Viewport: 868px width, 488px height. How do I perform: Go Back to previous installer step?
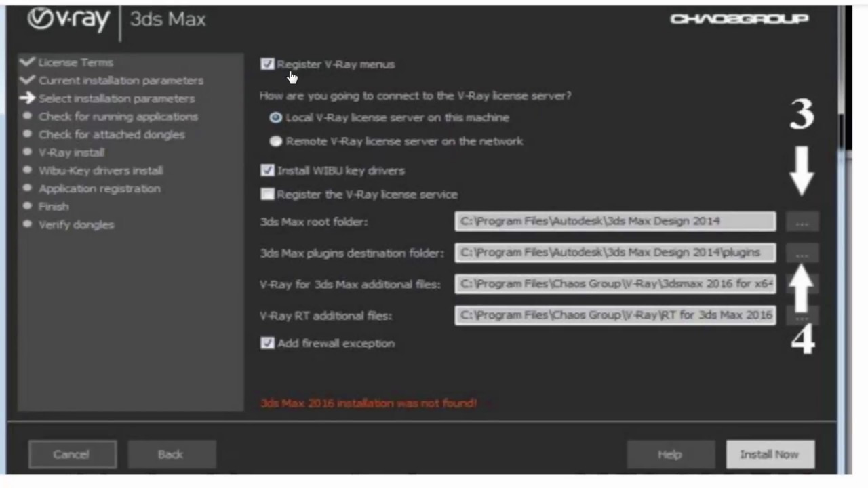172,454
